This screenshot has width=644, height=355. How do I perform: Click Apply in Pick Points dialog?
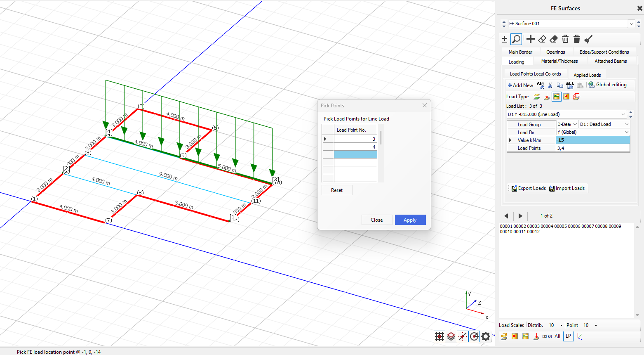410,220
